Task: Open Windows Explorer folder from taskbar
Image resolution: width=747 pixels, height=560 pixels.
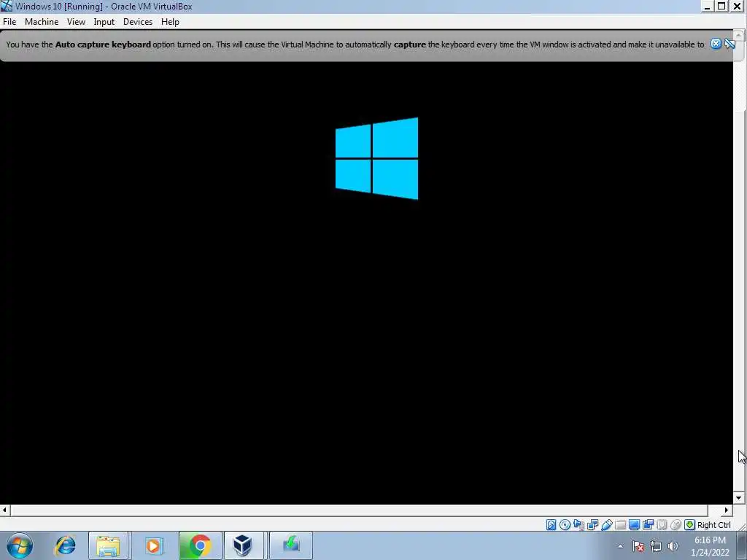Action: tap(108, 545)
